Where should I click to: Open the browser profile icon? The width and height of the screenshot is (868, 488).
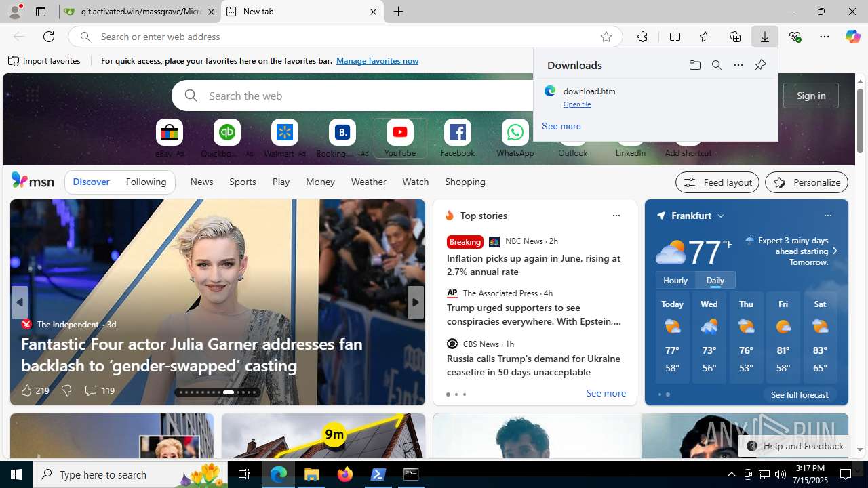click(15, 12)
